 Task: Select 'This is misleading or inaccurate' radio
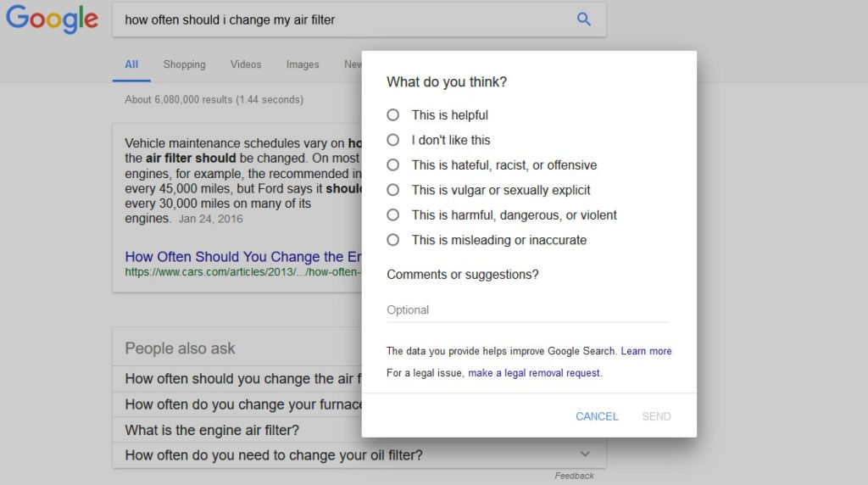[x=393, y=240]
